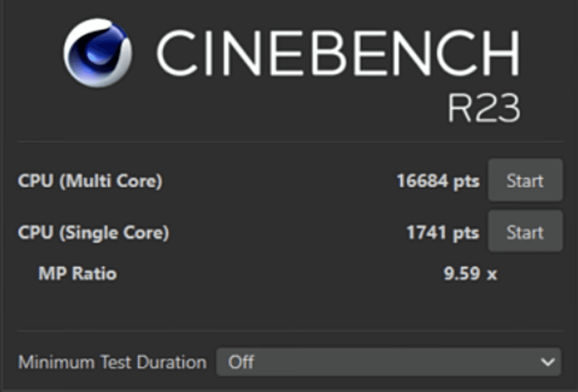
Task: Click the Minimum Test Duration label
Action: (112, 362)
